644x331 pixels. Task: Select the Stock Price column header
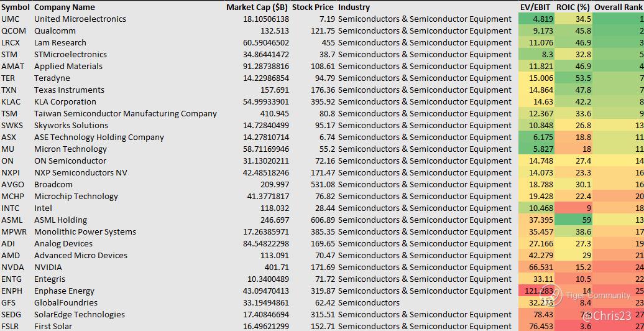[313, 7]
